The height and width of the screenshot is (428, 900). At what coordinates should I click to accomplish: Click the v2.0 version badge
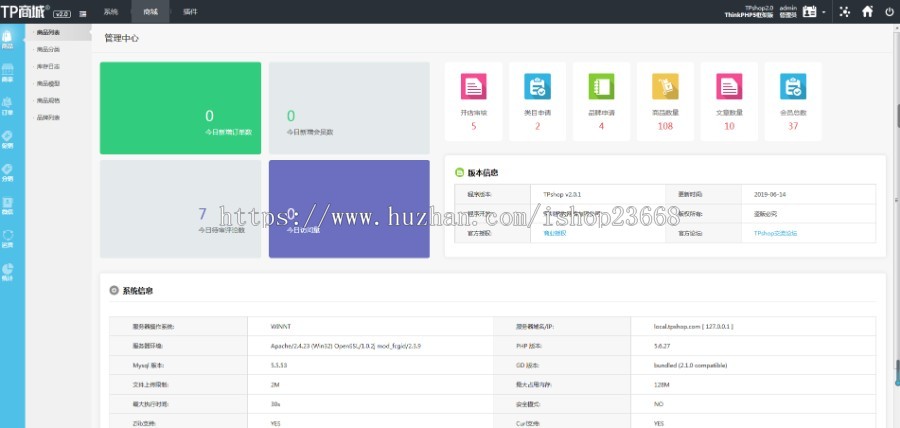click(61, 14)
